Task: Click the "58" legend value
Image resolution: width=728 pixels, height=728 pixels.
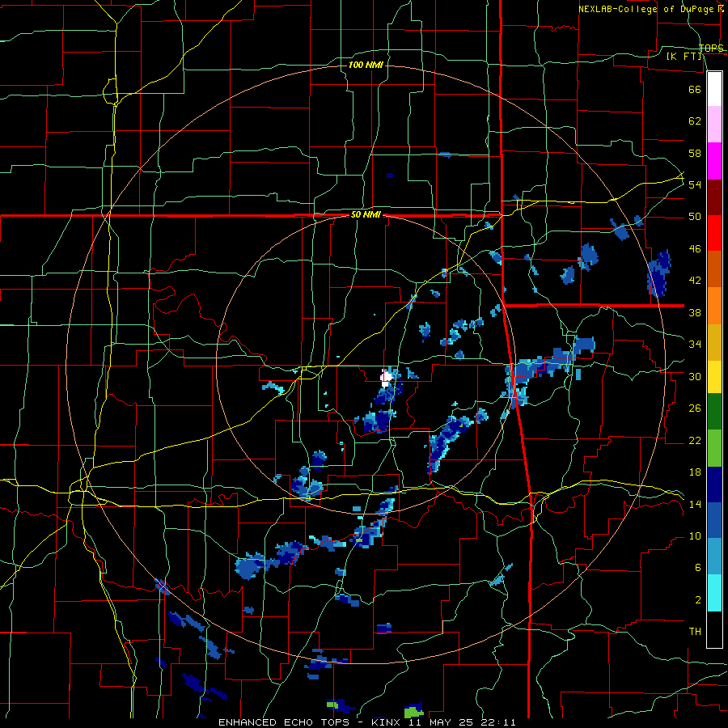Action: click(x=695, y=153)
